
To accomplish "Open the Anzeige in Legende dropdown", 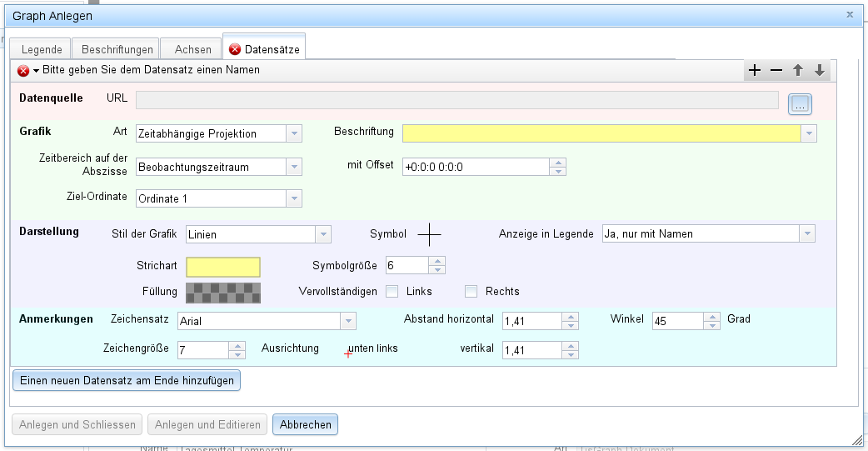I will (807, 233).
